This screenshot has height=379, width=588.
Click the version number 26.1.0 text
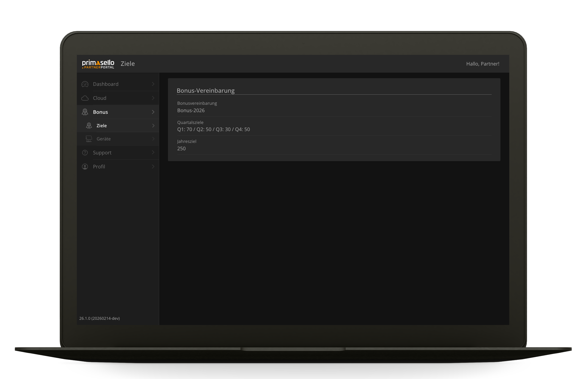point(99,318)
